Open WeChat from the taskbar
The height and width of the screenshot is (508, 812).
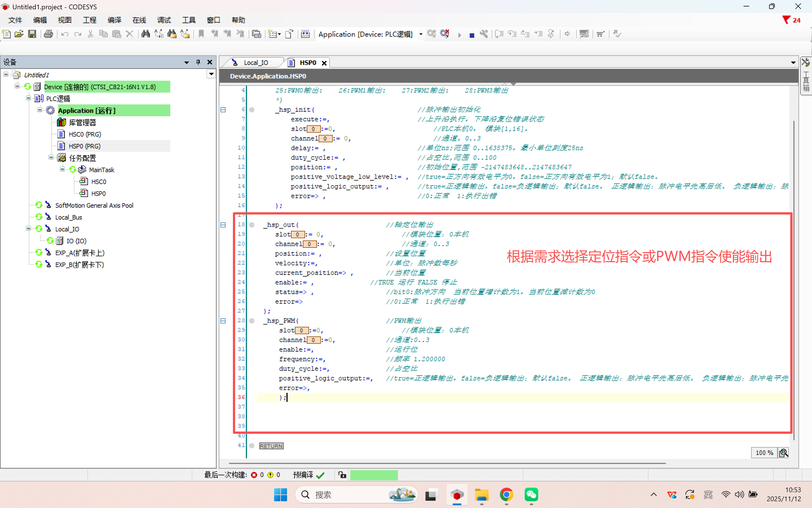click(531, 494)
